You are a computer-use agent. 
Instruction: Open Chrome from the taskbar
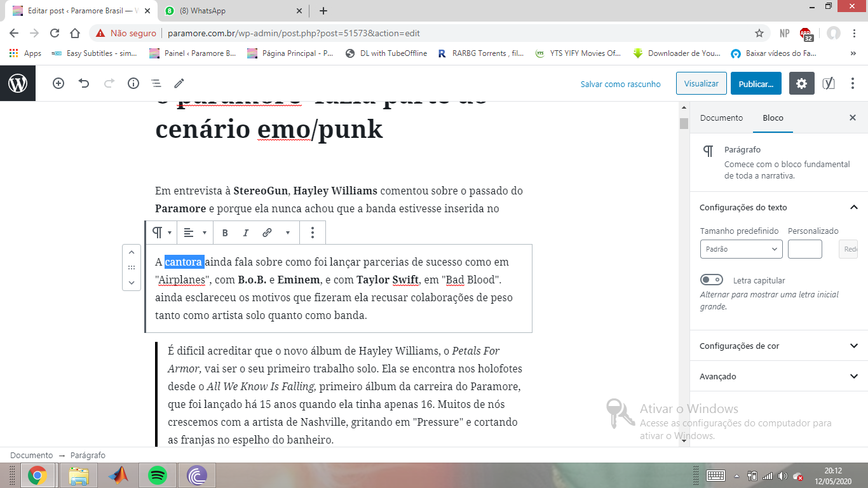(x=37, y=475)
